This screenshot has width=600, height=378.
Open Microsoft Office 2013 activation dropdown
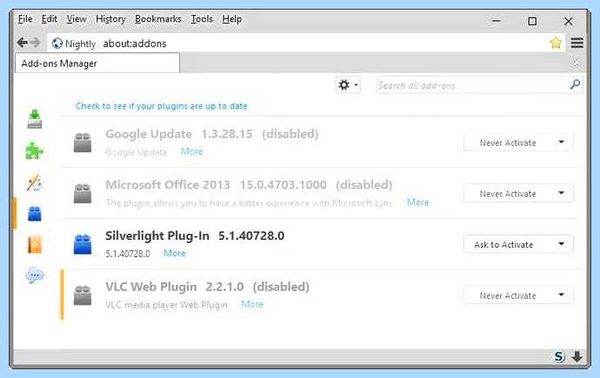(518, 193)
